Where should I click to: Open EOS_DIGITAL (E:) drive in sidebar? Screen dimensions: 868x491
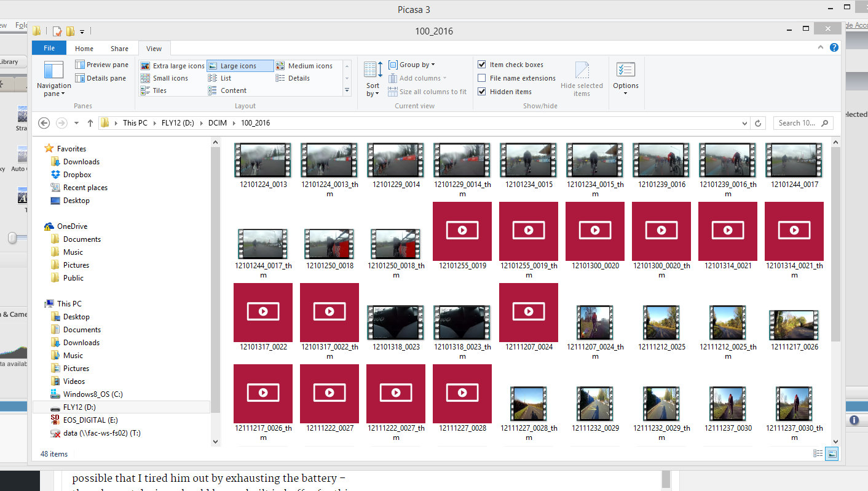click(90, 420)
